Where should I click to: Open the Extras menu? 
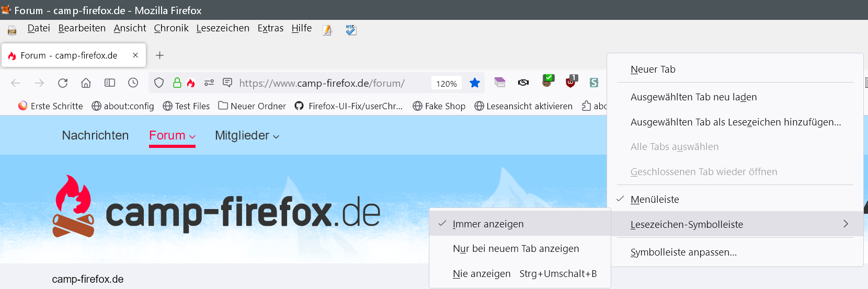coord(270,28)
